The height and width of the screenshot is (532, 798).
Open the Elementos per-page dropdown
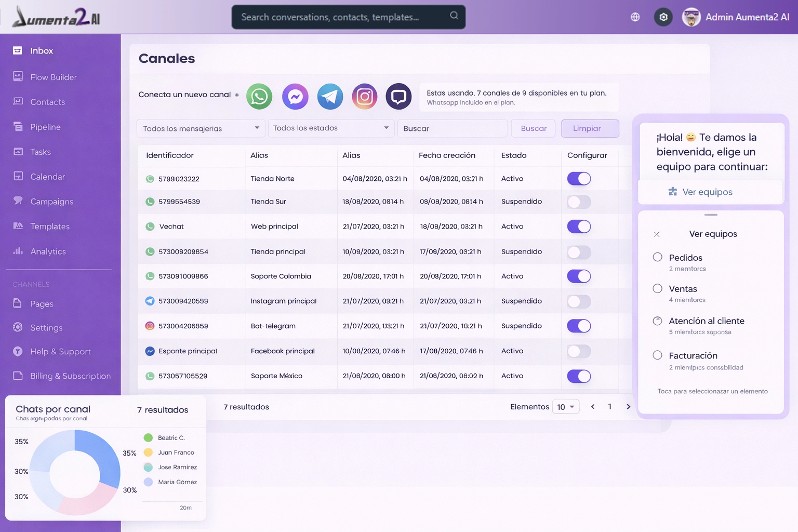565,407
